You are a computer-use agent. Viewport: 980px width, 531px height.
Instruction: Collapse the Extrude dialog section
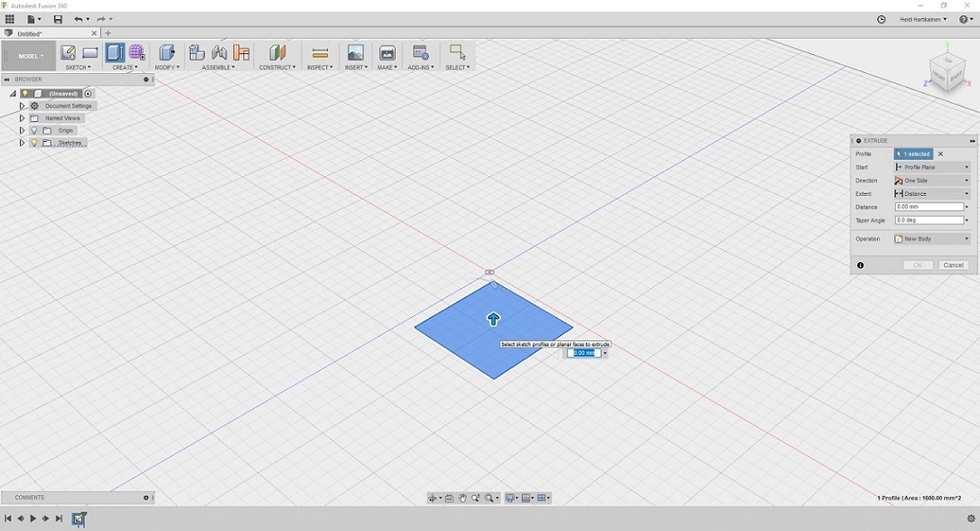[859, 141]
